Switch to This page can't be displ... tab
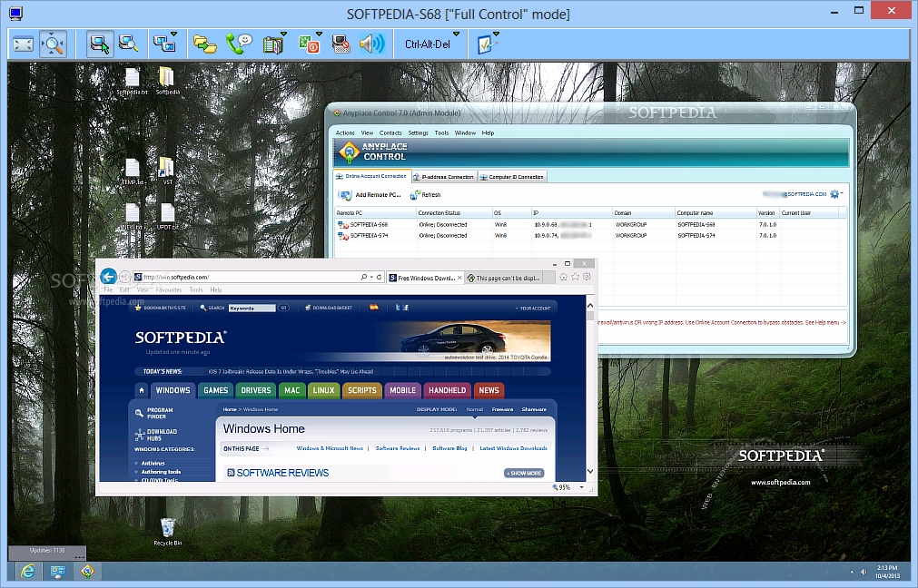The width and height of the screenshot is (918, 588). click(504, 278)
